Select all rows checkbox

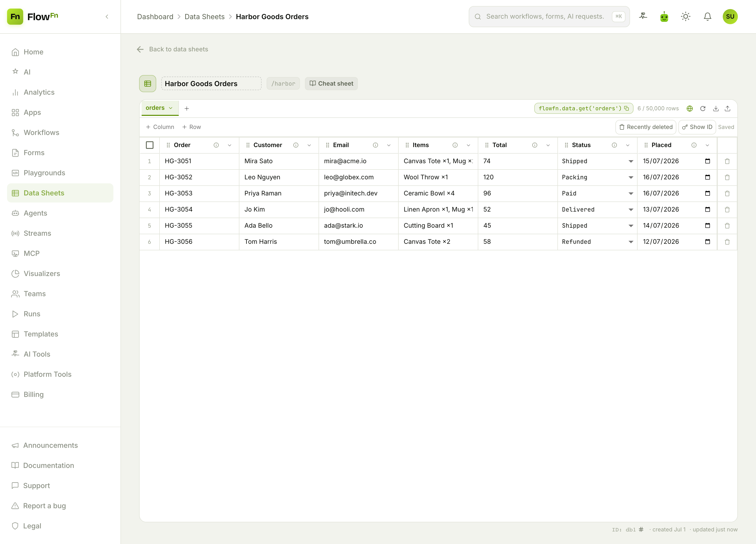(150, 145)
